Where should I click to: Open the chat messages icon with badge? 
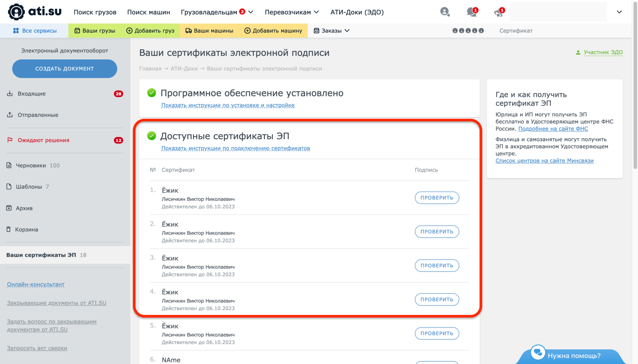click(x=472, y=12)
